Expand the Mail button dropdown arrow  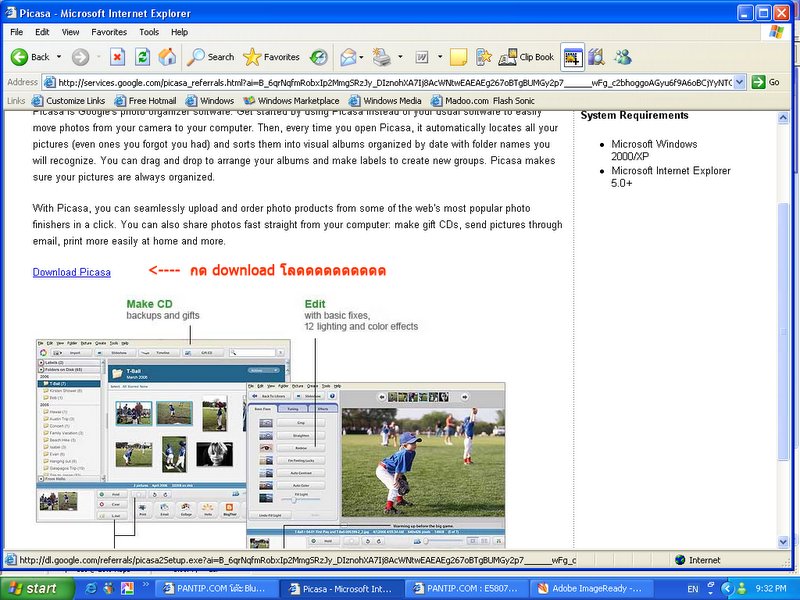(361, 57)
